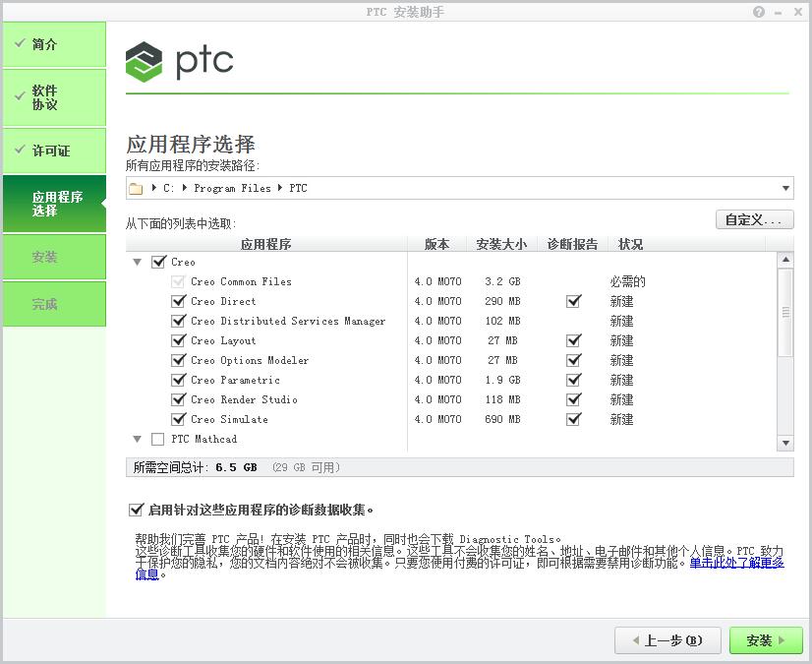Check the PTC Mathcad checkbox
Image resolution: width=812 pixels, height=664 pixels.
(x=158, y=439)
